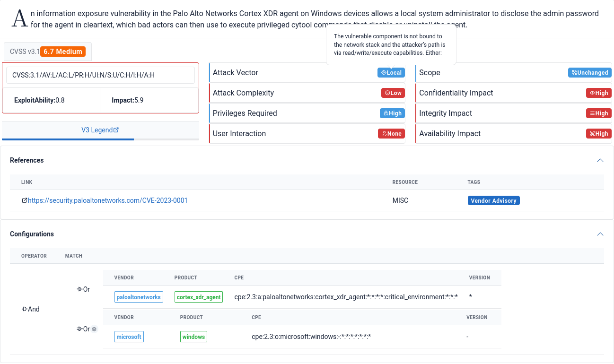Select the paloaltonetworks vendor tag
Screen dimensions: 614x364
[139, 297]
